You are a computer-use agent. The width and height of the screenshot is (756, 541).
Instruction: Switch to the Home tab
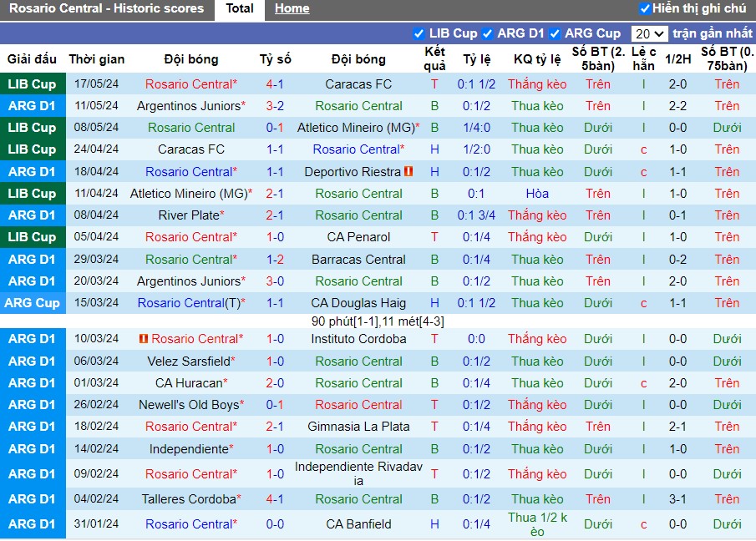coord(292,8)
